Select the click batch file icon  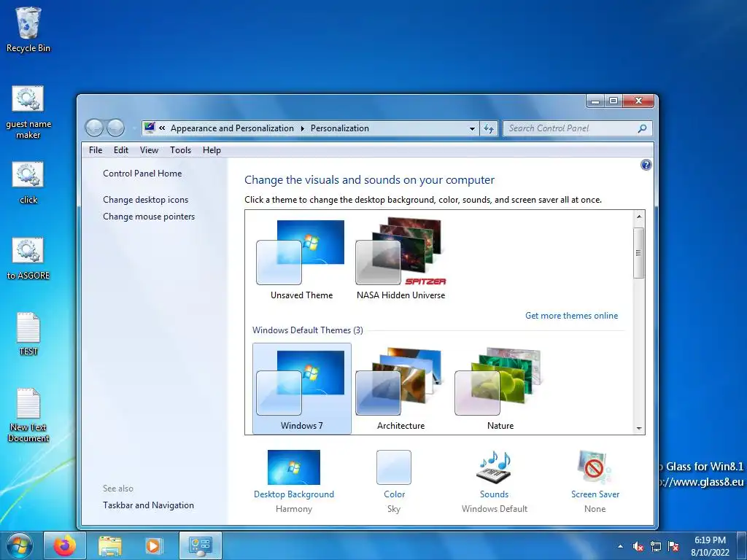[28, 183]
